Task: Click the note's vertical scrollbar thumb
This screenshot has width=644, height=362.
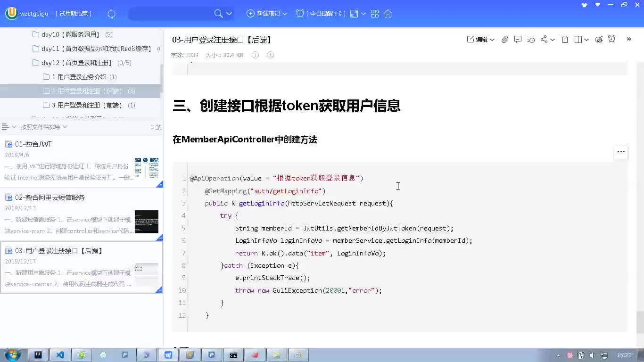Action: (640, 322)
